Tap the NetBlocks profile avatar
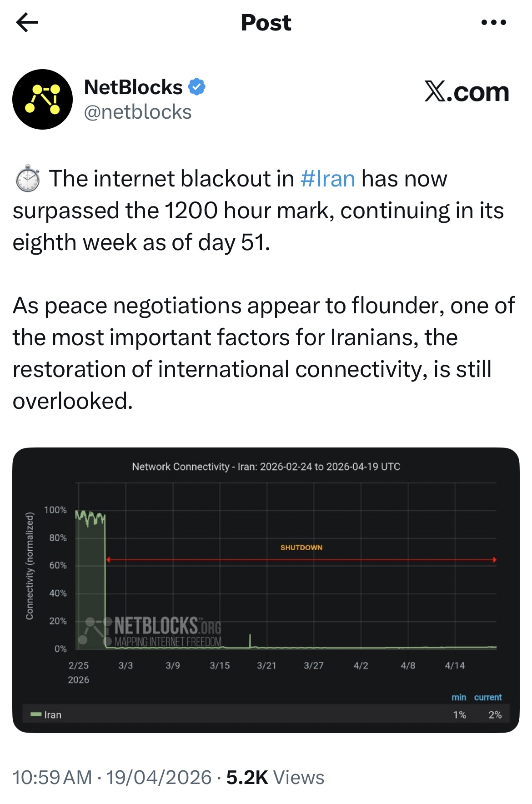 click(x=42, y=99)
